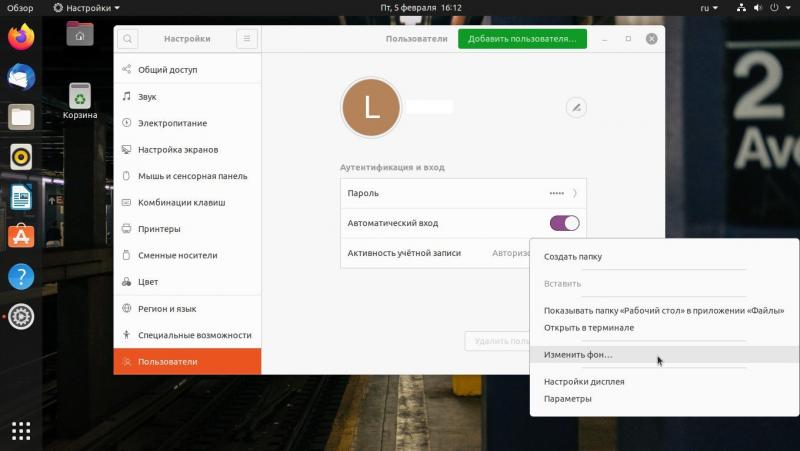Click the green Добавить пользователя button
800x451 pixels.
(x=522, y=39)
